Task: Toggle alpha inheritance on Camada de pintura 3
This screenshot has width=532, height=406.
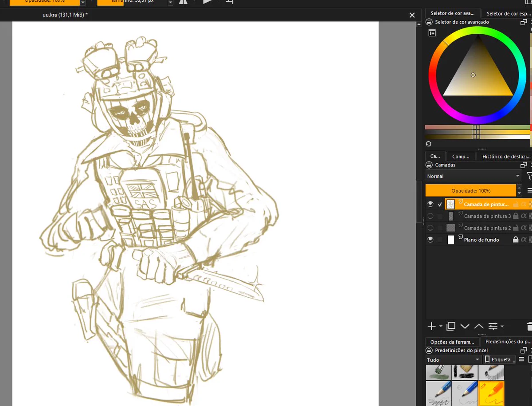Action: (x=524, y=216)
